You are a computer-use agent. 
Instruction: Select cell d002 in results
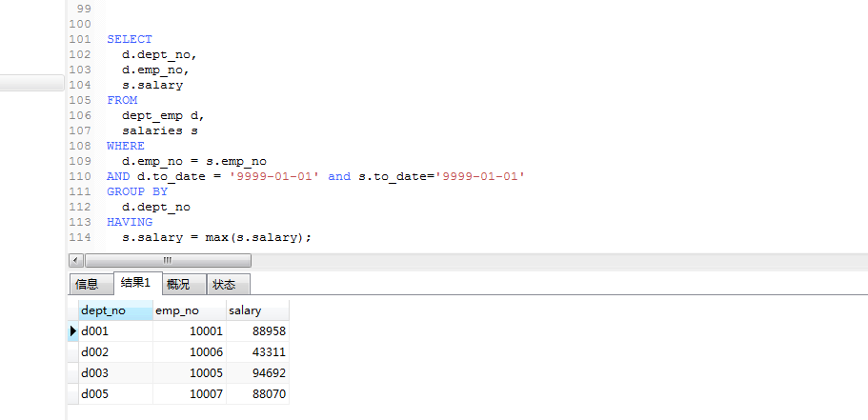115,352
